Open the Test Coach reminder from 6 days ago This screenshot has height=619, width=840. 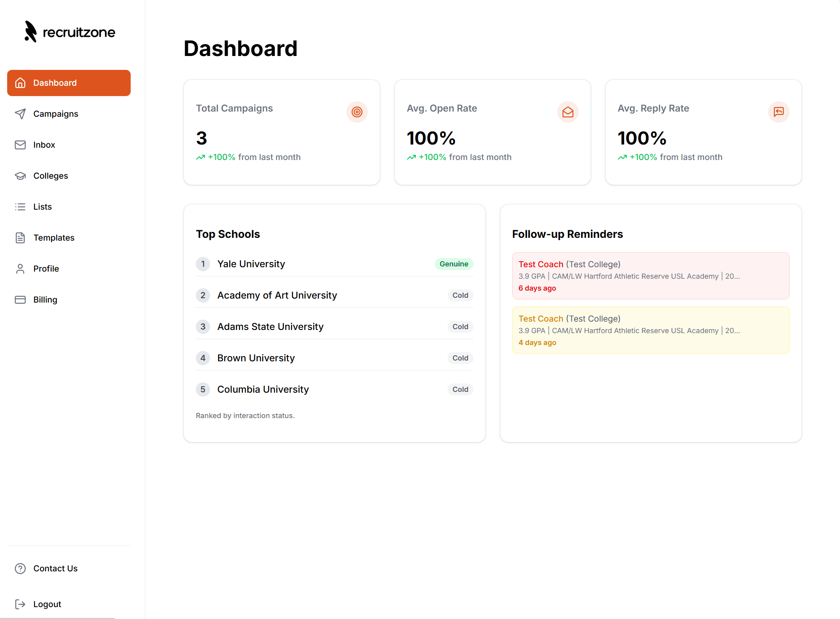tap(650, 276)
